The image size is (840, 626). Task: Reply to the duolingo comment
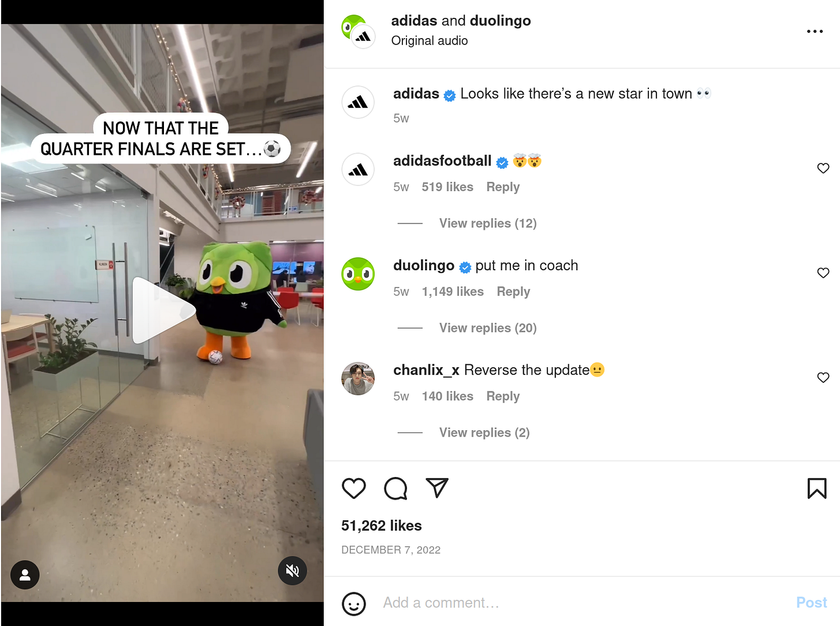tap(513, 292)
